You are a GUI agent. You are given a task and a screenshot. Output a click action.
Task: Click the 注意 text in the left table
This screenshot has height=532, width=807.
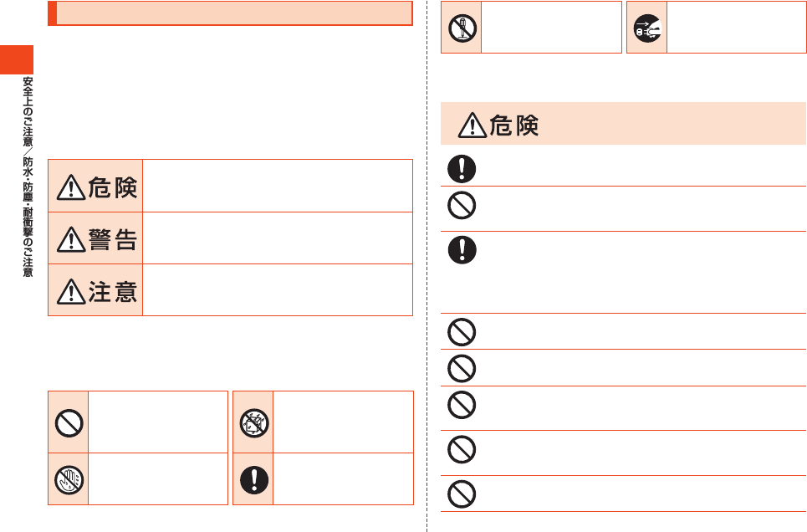[x=113, y=291]
